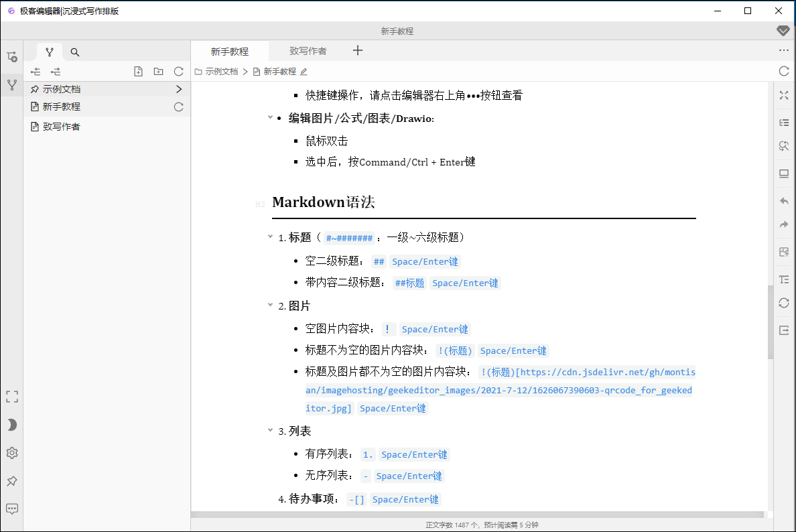Open the search tab in sidebar
The height and width of the screenshot is (532, 796).
tap(74, 52)
